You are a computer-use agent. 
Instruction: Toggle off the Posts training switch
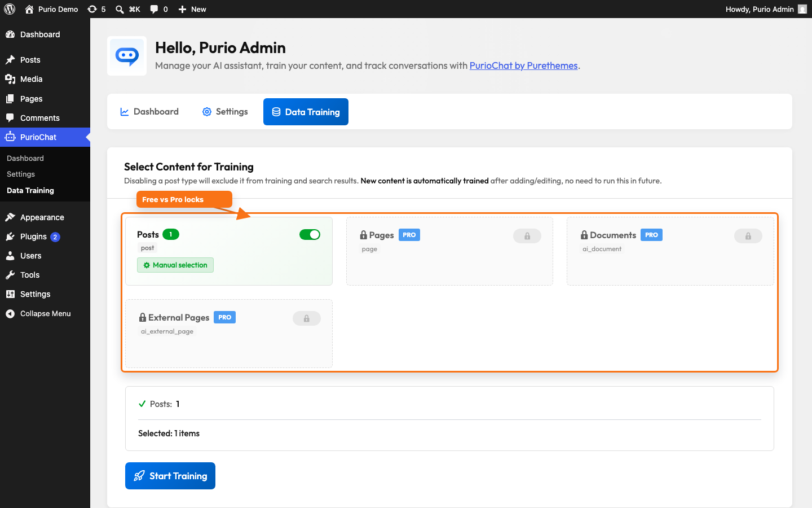pyautogui.click(x=310, y=235)
